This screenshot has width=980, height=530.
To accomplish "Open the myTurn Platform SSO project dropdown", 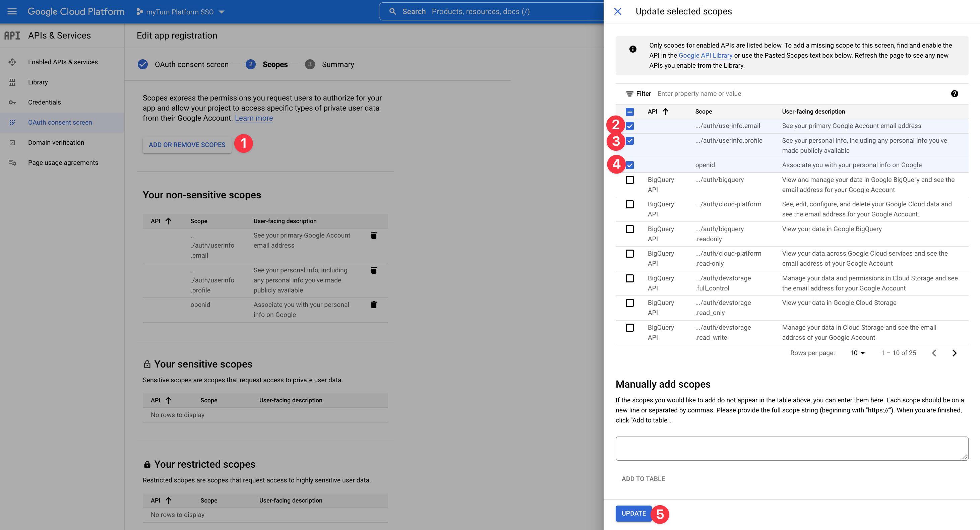I will click(x=180, y=12).
